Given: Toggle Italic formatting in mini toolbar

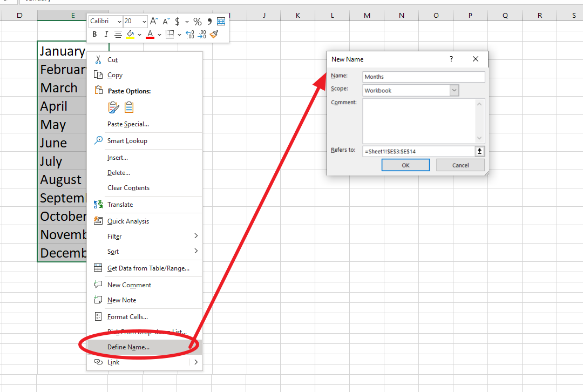Looking at the screenshot, I should point(106,34).
